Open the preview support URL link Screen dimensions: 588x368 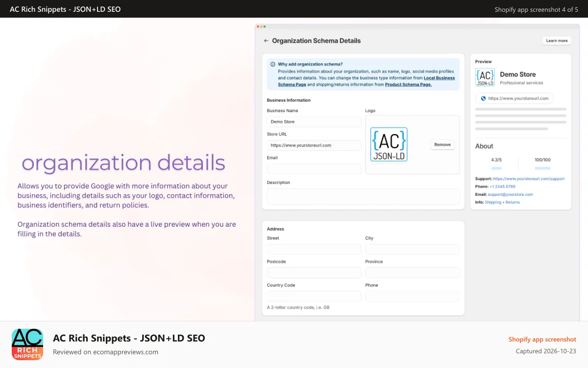point(529,179)
